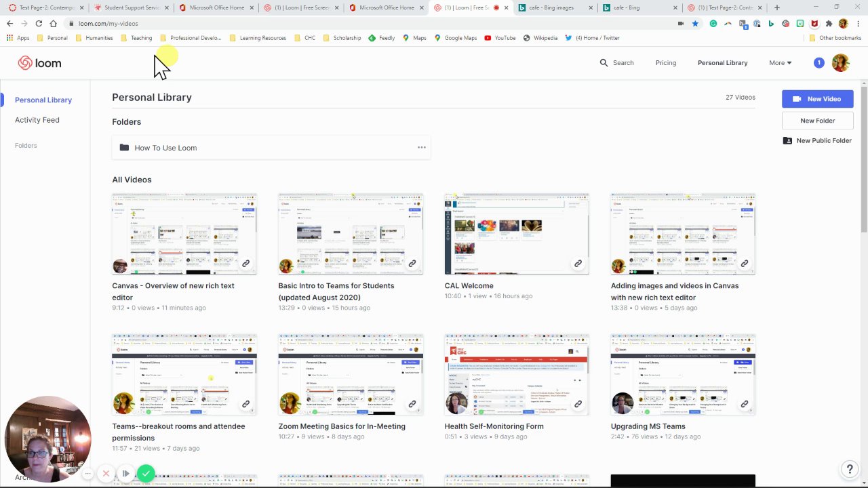Click the '27 Videos' count text

click(741, 98)
